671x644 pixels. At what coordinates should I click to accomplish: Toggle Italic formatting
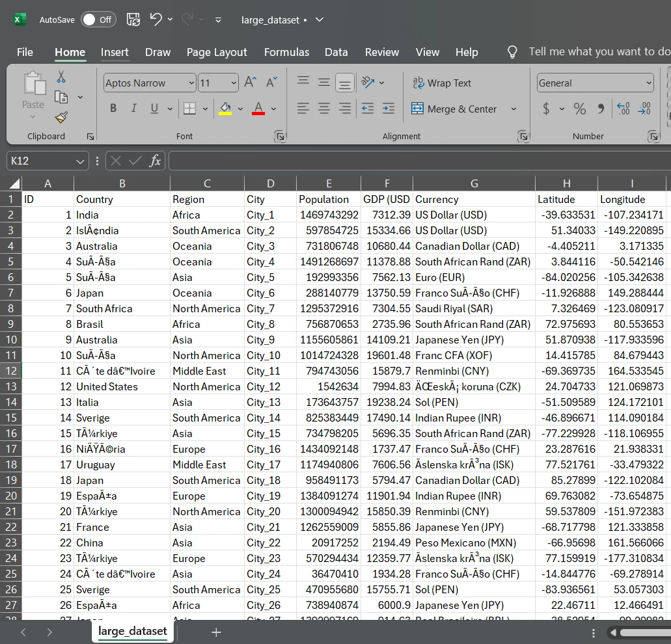tap(134, 109)
